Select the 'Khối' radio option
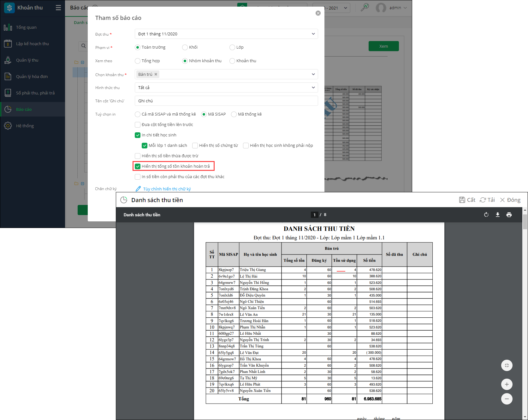Viewport: 528px width, 420px height. pyautogui.click(x=185, y=47)
